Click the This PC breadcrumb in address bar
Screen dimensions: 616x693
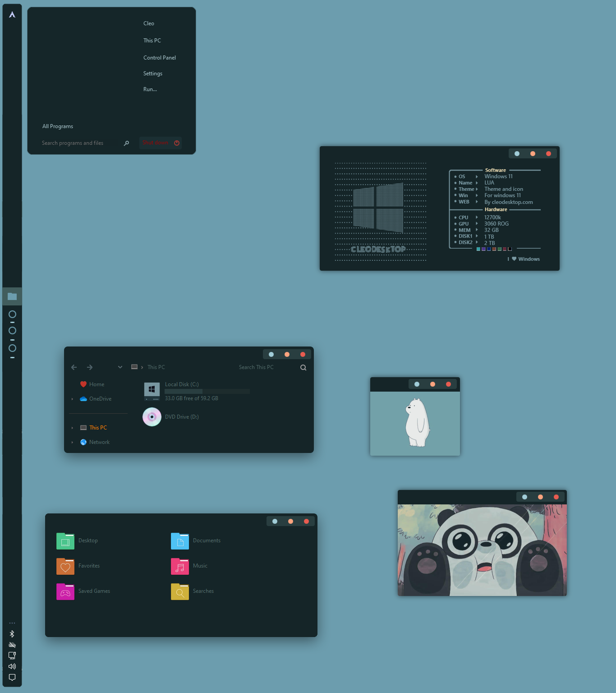click(156, 367)
